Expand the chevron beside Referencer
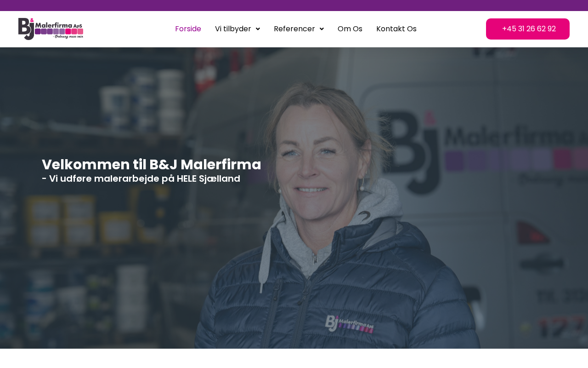 (322, 29)
